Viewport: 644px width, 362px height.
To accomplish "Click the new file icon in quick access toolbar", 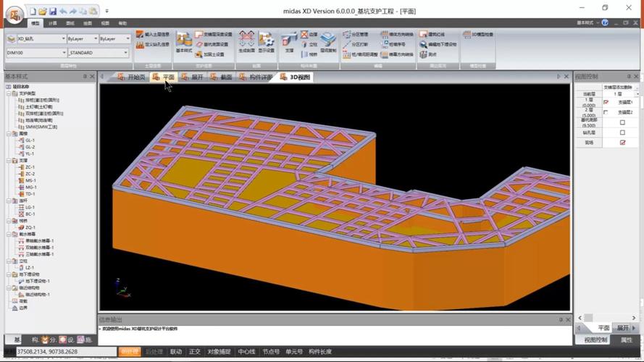I will tap(33, 12).
